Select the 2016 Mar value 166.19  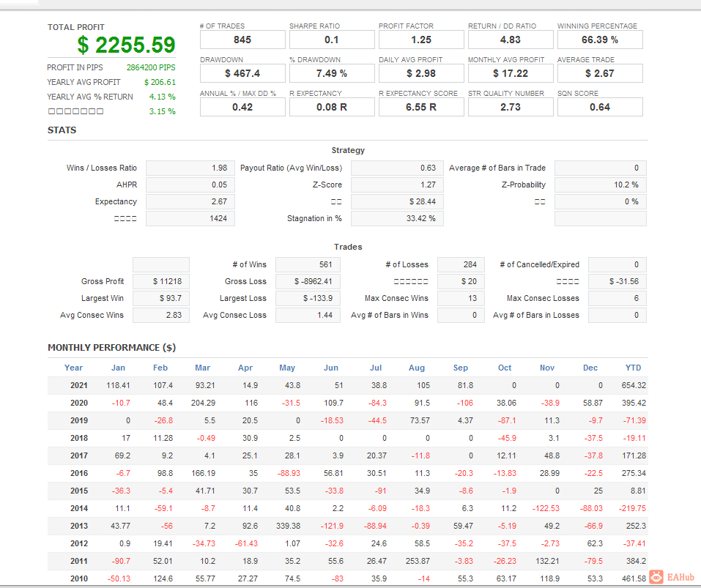point(203,473)
